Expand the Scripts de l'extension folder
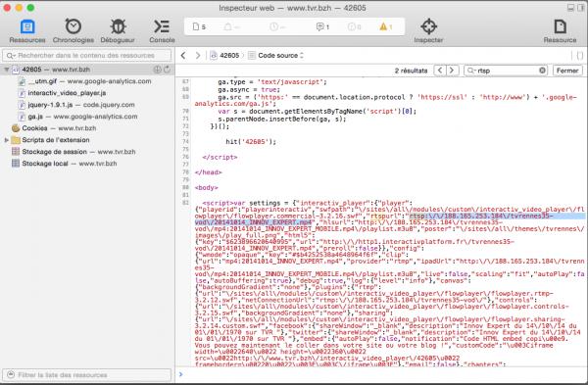Screen dimensions: 588x385 pyautogui.click(x=7, y=140)
